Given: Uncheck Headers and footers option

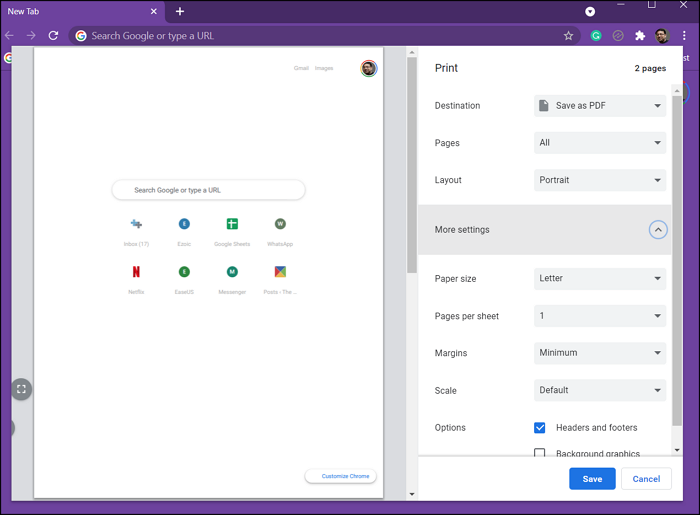Looking at the screenshot, I should 540,428.
